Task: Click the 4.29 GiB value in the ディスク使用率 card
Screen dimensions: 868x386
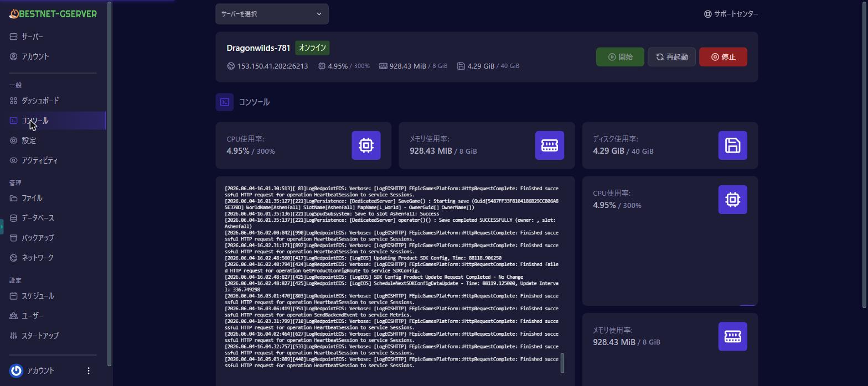Action: point(608,150)
